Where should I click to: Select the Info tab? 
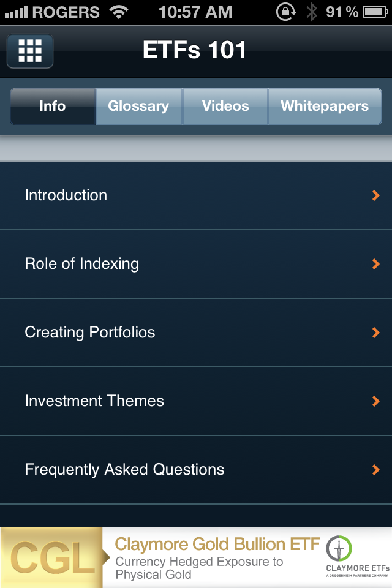[53, 106]
